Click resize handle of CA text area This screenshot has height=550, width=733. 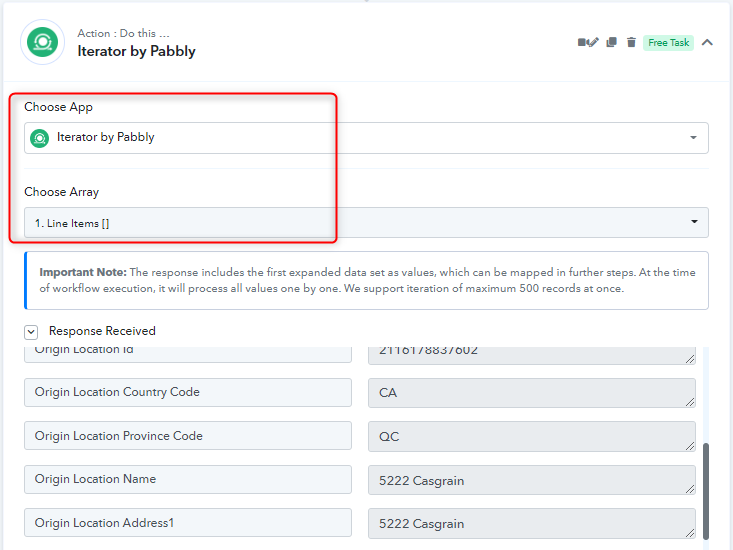690,402
